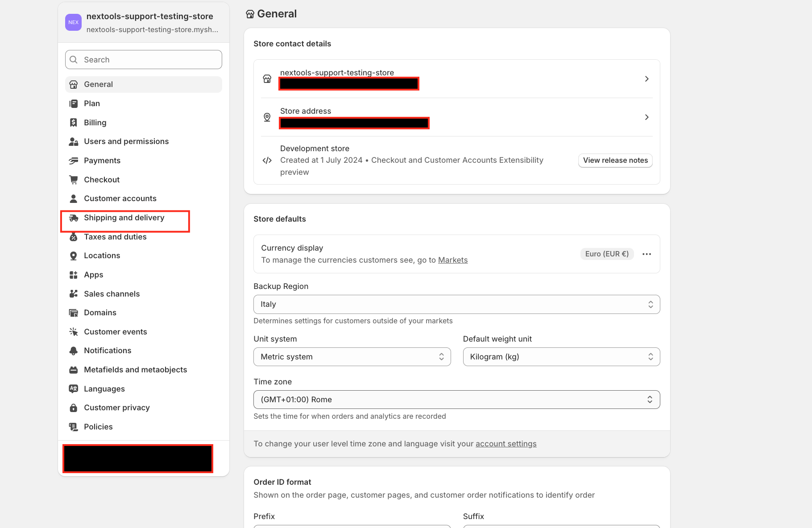Screen dimensions: 812x528
Task: Click the Languages translate icon
Action: (x=74, y=389)
